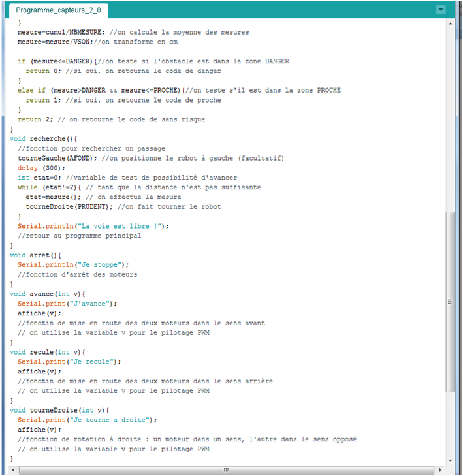Screen dimensions: 463x476
Task: Select the Programme_capteurs_2_0 tab
Action: click(58, 10)
